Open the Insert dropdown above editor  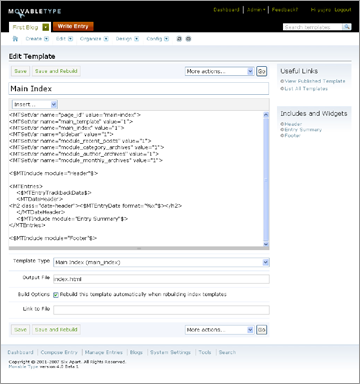pyautogui.click(x=35, y=104)
